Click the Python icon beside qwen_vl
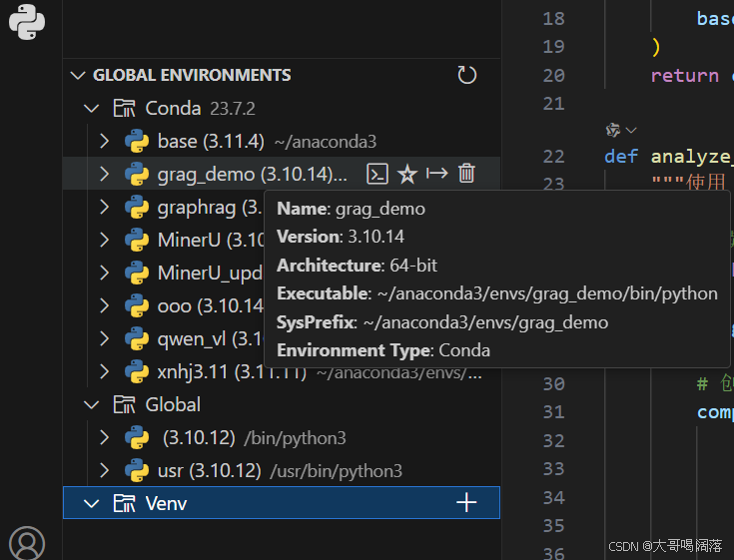This screenshot has width=734, height=560. click(137, 338)
